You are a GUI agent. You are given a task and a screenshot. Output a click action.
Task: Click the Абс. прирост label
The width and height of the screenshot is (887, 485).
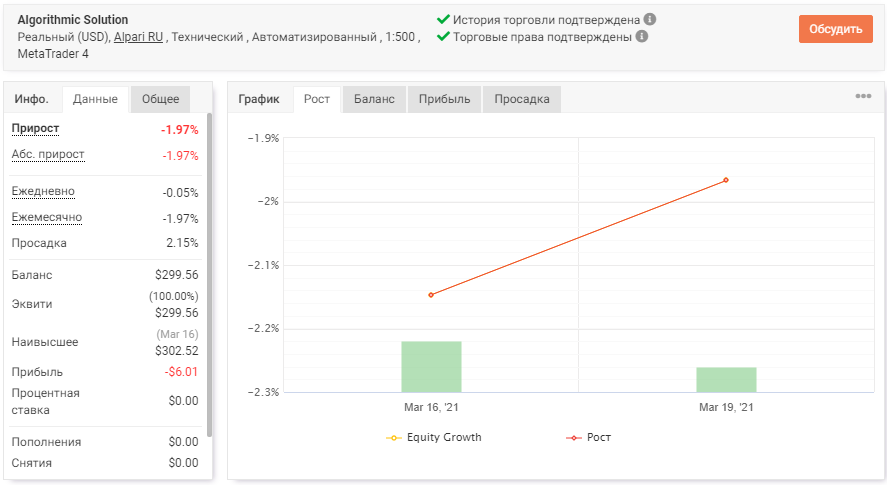click(x=48, y=154)
